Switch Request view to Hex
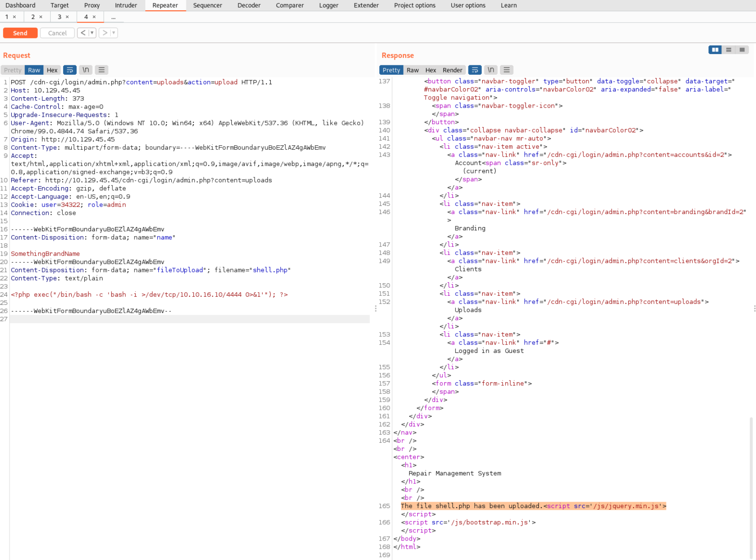The image size is (756, 560). (x=52, y=70)
